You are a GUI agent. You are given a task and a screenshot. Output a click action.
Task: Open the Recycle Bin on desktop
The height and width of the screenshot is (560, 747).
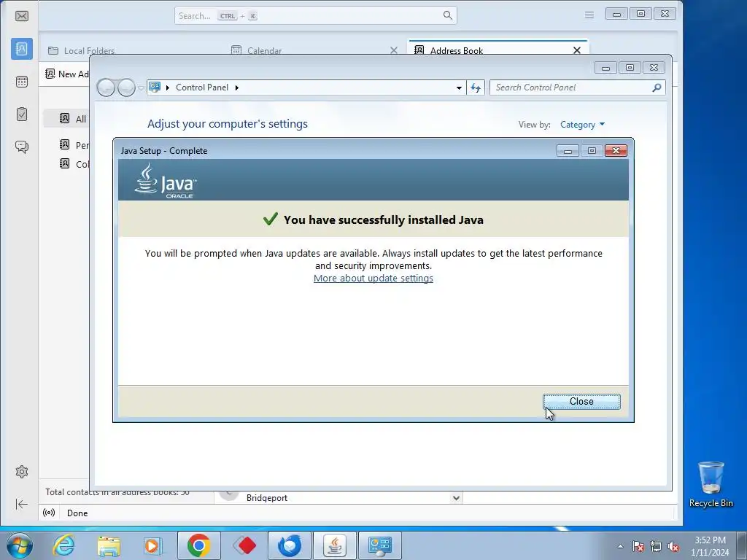711,484
